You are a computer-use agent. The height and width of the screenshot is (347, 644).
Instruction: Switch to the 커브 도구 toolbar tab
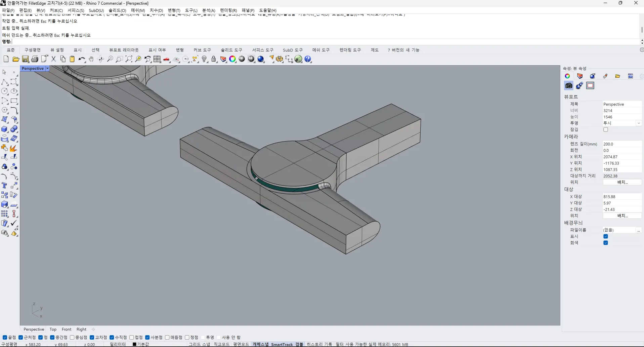(202, 50)
